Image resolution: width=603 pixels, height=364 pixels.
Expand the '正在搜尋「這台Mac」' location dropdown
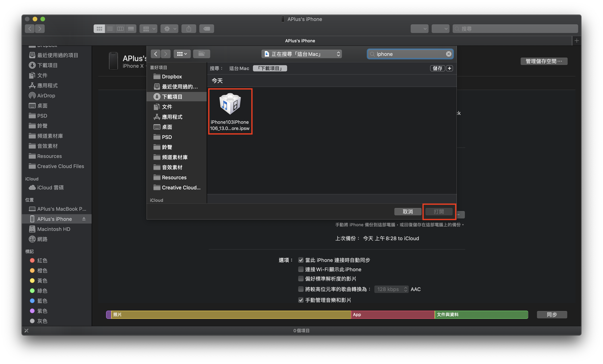click(x=301, y=54)
